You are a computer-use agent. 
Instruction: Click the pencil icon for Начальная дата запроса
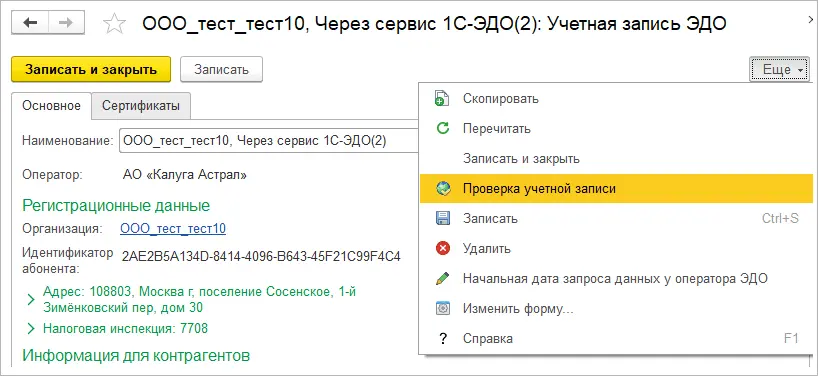coord(442,278)
